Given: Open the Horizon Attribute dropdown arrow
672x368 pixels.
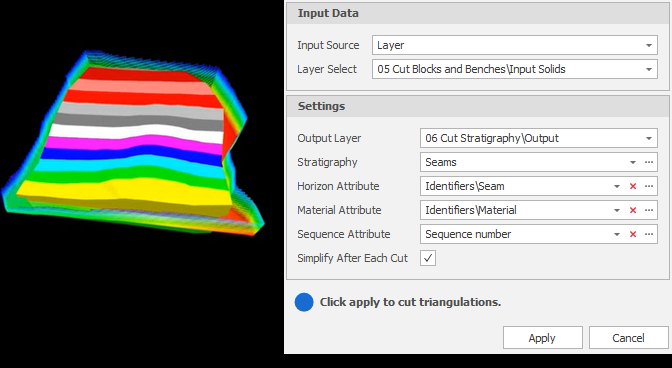Looking at the screenshot, I should [617, 186].
